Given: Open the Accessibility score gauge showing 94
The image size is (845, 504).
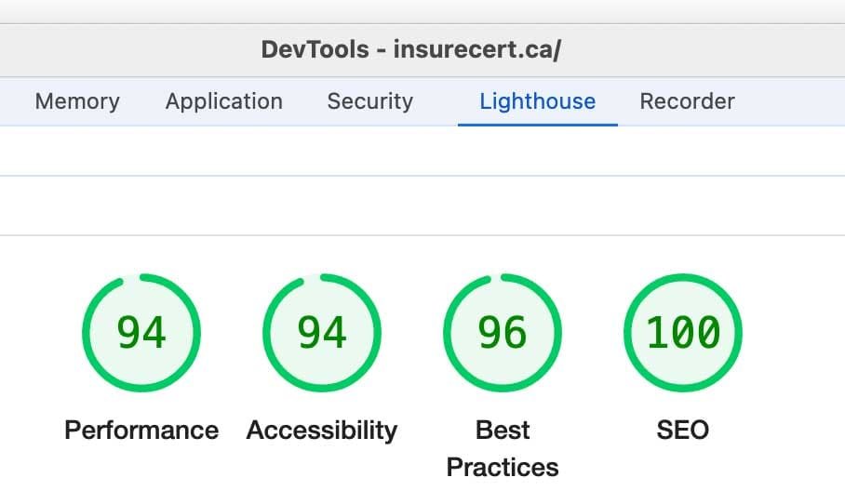Looking at the screenshot, I should (322, 332).
